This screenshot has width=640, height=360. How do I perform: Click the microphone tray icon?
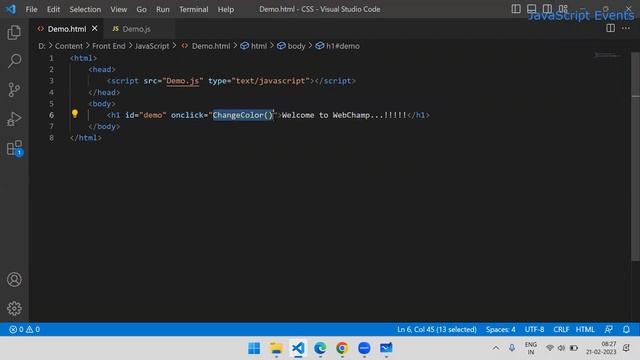(x=511, y=348)
